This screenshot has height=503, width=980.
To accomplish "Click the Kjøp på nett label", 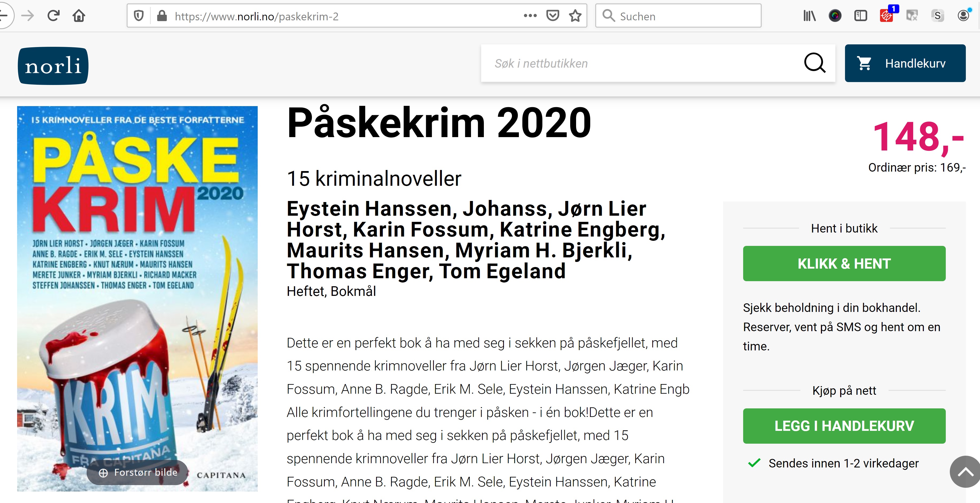I will point(844,391).
